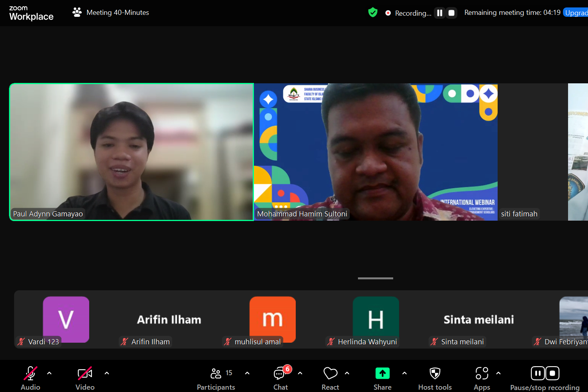Stop recording in the bottom toolbar

point(552,373)
